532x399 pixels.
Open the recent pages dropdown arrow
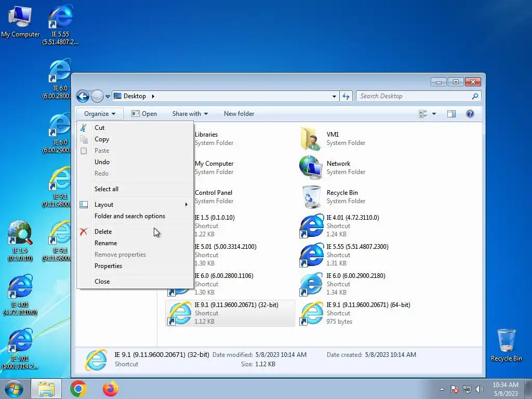point(108,96)
